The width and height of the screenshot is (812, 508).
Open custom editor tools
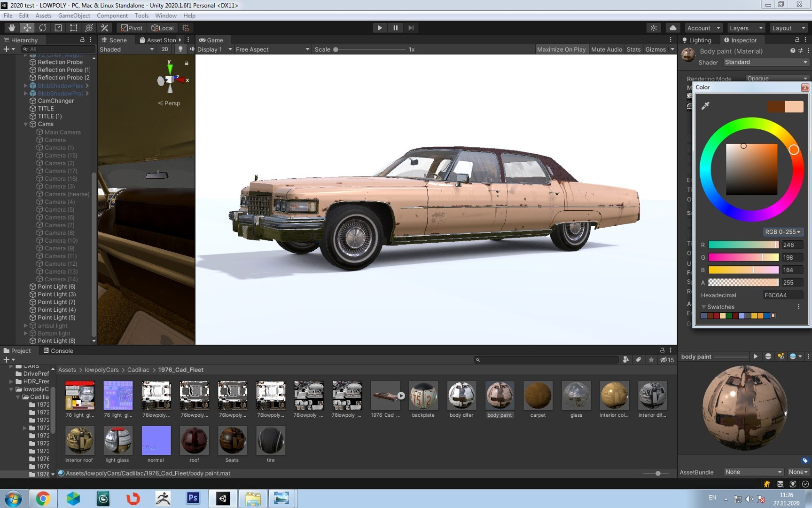pyautogui.click(x=105, y=28)
